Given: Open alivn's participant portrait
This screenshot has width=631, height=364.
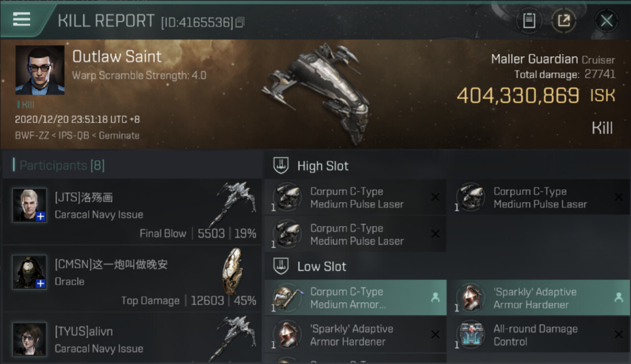Looking at the screenshot, I should point(30,339).
